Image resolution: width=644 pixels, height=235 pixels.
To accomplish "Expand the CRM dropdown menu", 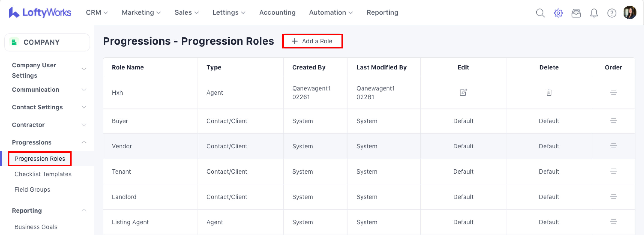I will tap(97, 12).
